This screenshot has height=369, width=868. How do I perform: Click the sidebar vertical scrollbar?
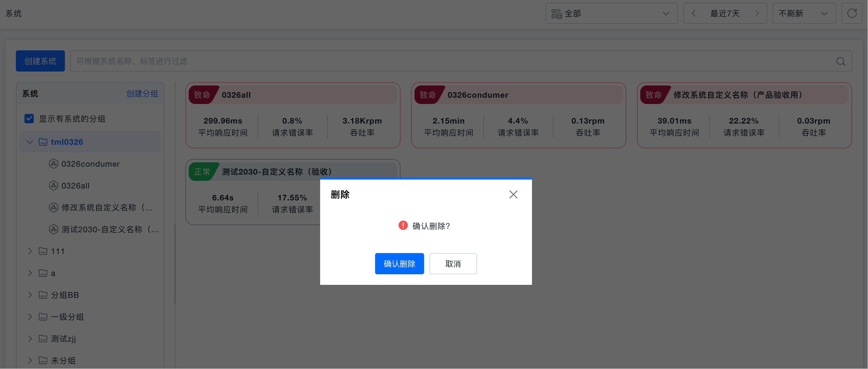pos(175,264)
